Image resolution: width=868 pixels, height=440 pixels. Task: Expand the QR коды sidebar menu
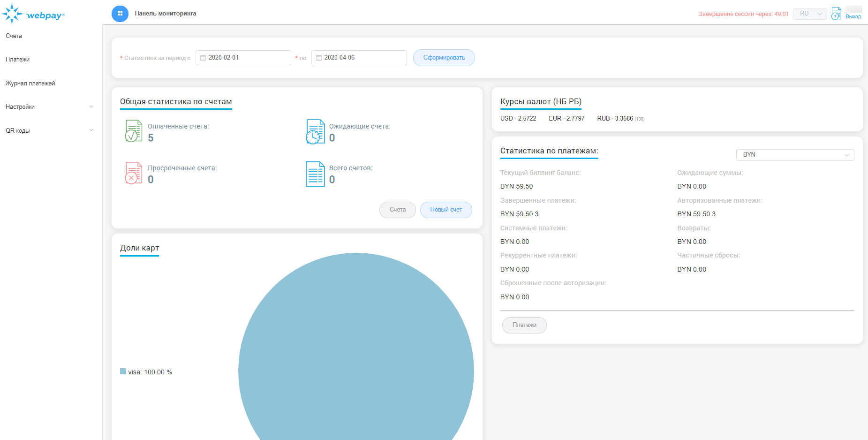pyautogui.click(x=49, y=131)
